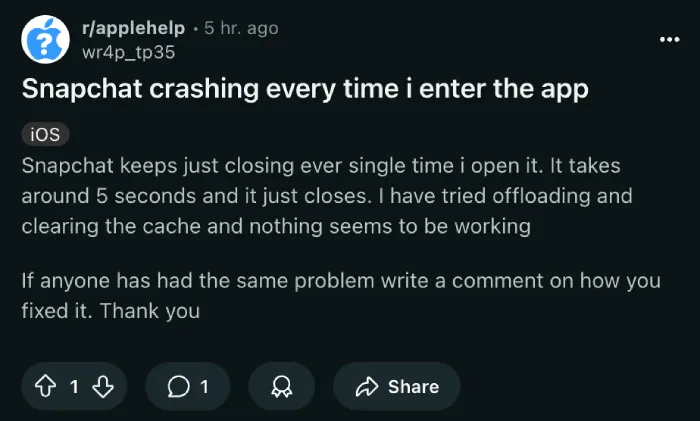The height and width of the screenshot is (421, 700).
Task: Click the word 'Snapchat' in the post title
Action: [82, 89]
